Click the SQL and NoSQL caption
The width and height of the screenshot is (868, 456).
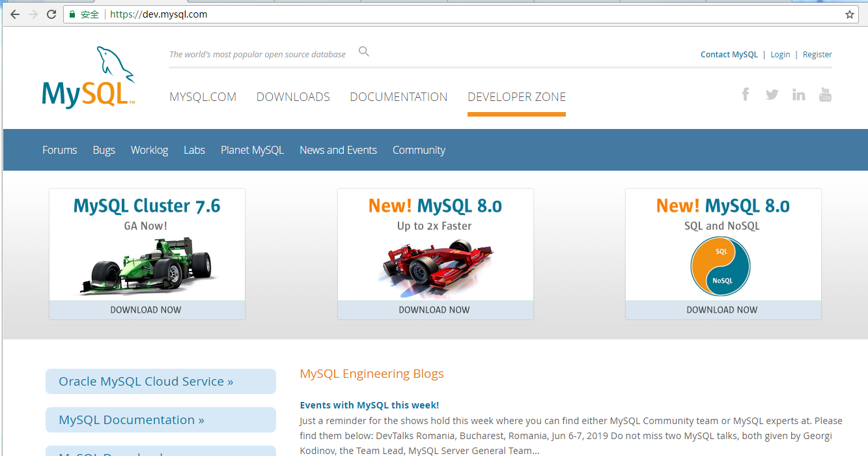click(721, 226)
